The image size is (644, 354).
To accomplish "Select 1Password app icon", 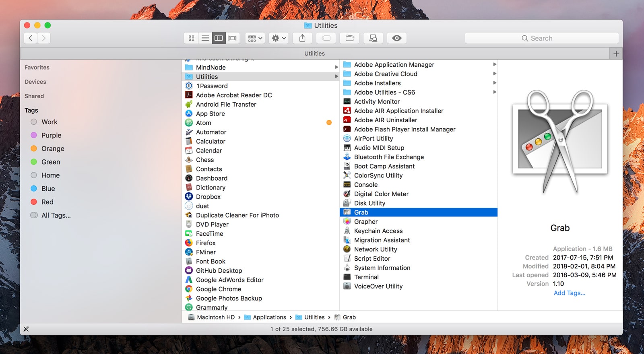I will (189, 86).
